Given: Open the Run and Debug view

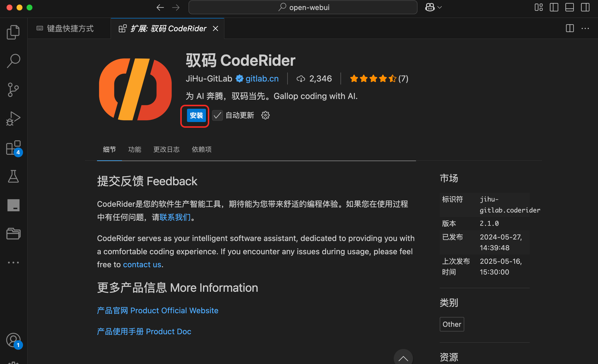Looking at the screenshot, I should tap(13, 118).
